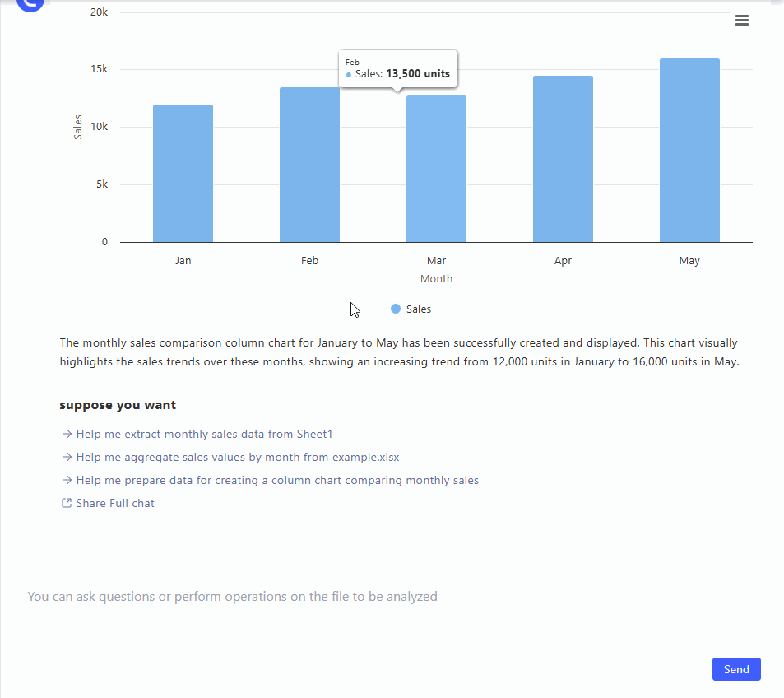The image size is (784, 698).
Task: Click the blue legend dot for Sales
Action: coord(396,309)
